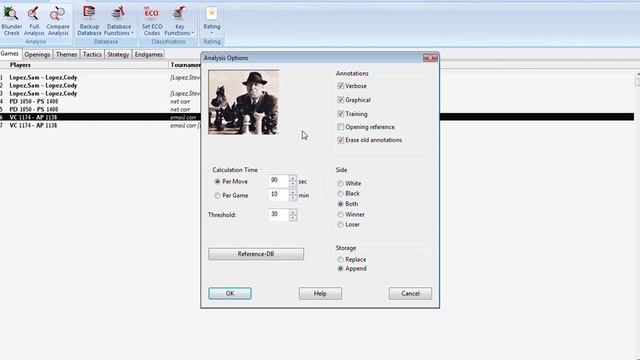Disable the Verbose annotations checkbox
The width and height of the screenshot is (640, 360).
[x=340, y=86]
